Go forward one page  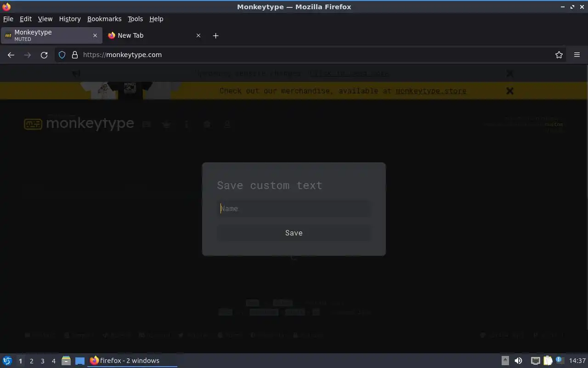[28, 55]
